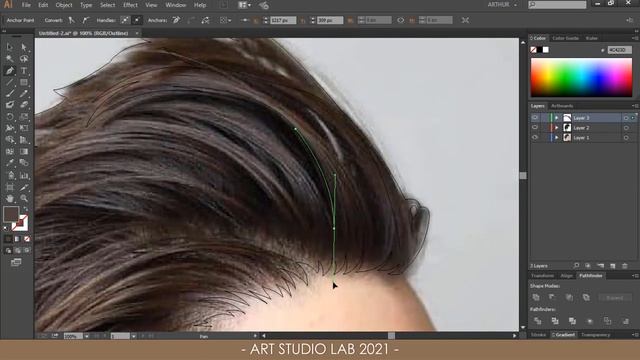Click the X coordinate input field
The height and width of the screenshot is (360, 640).
tap(283, 20)
